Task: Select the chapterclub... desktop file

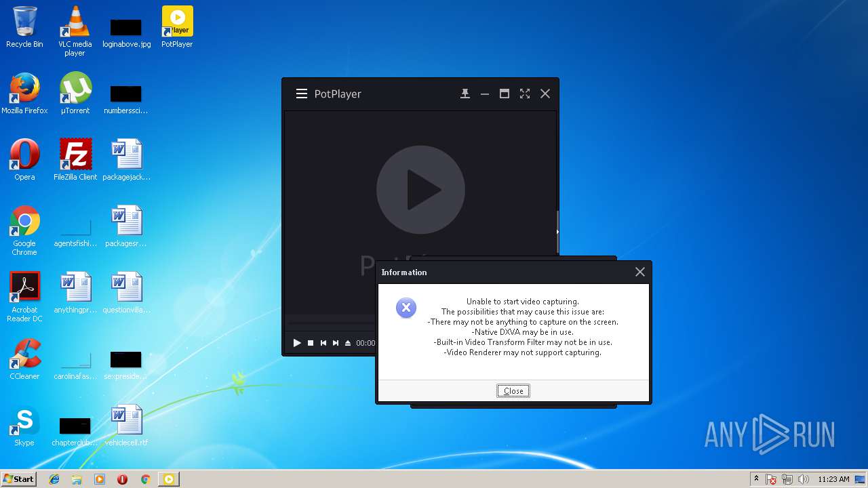Action: 75,432
